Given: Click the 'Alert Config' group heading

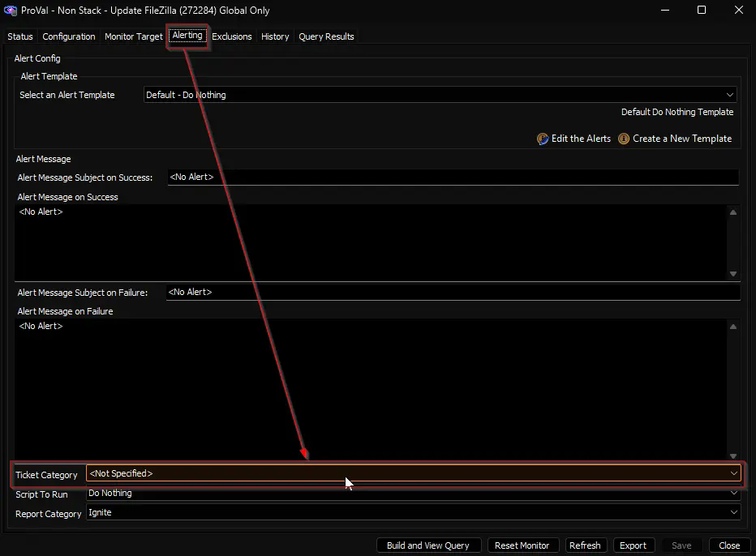Looking at the screenshot, I should point(37,58).
